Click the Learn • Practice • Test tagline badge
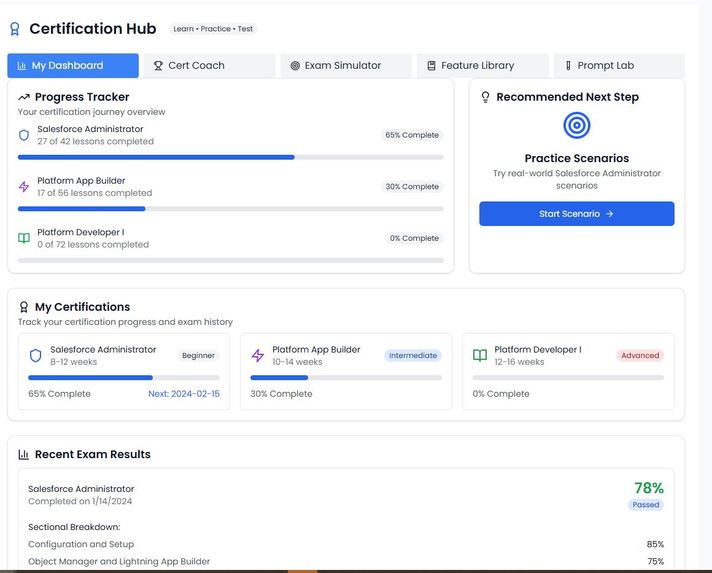 [x=213, y=29]
